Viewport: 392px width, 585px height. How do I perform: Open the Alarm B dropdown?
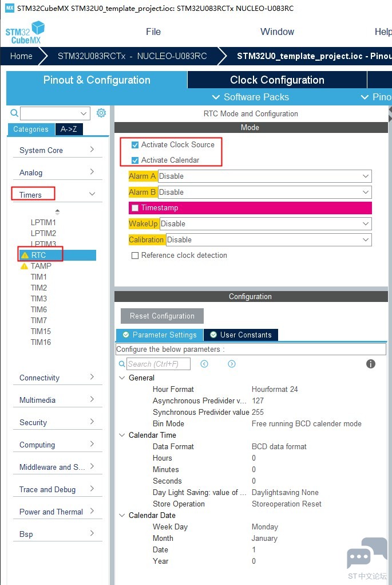[265, 192]
